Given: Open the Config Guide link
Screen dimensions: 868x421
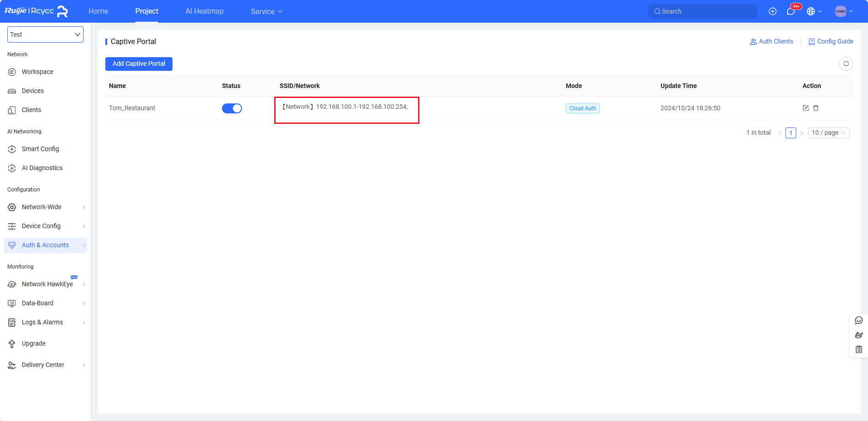Looking at the screenshot, I should pos(831,41).
